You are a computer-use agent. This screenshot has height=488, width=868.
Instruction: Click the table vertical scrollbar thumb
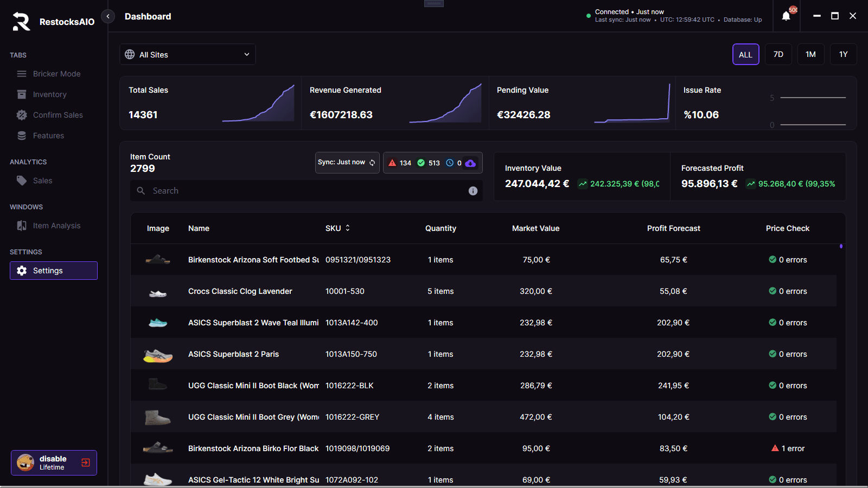841,246
